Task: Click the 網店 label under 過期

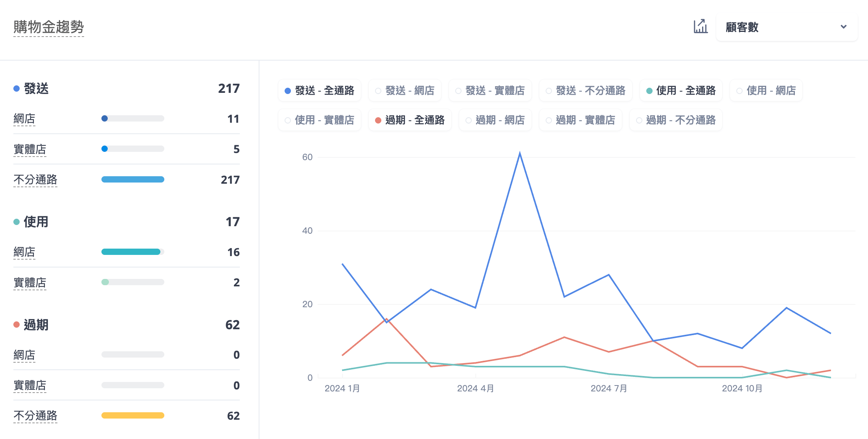Action: click(x=24, y=355)
